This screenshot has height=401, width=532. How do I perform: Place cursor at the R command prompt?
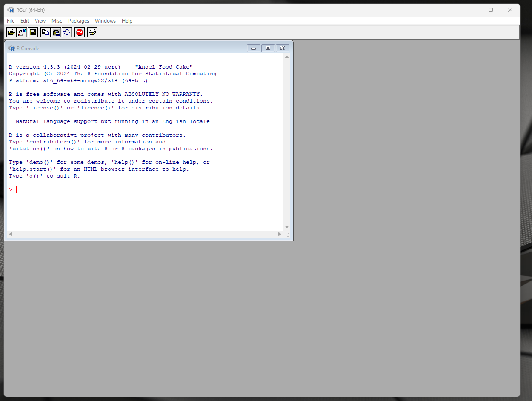[x=17, y=189]
